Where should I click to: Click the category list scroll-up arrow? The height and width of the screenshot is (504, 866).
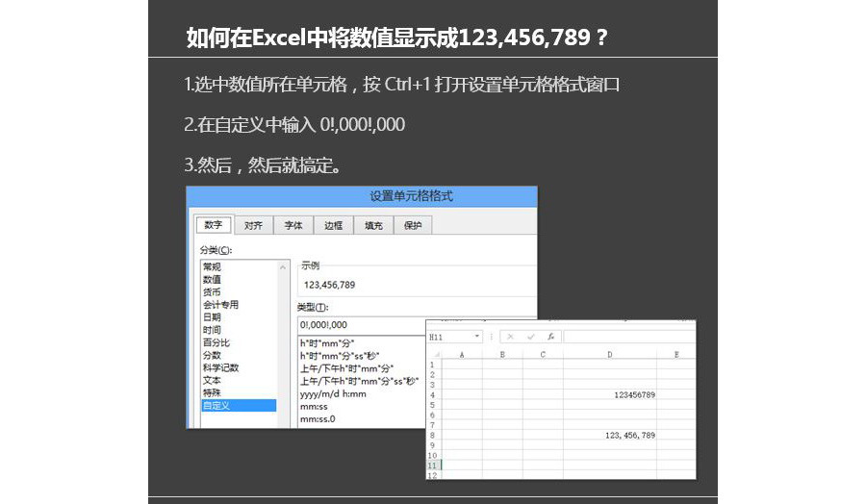point(283,267)
